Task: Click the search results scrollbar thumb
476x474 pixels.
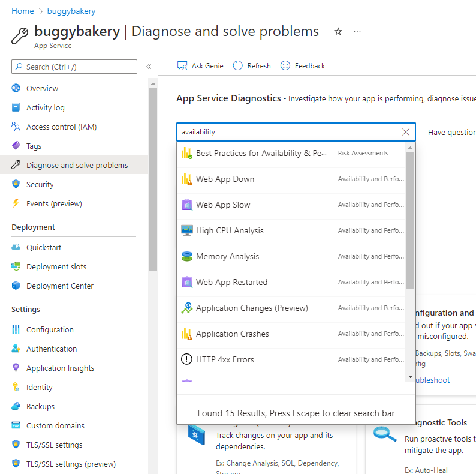Action: pos(410,220)
